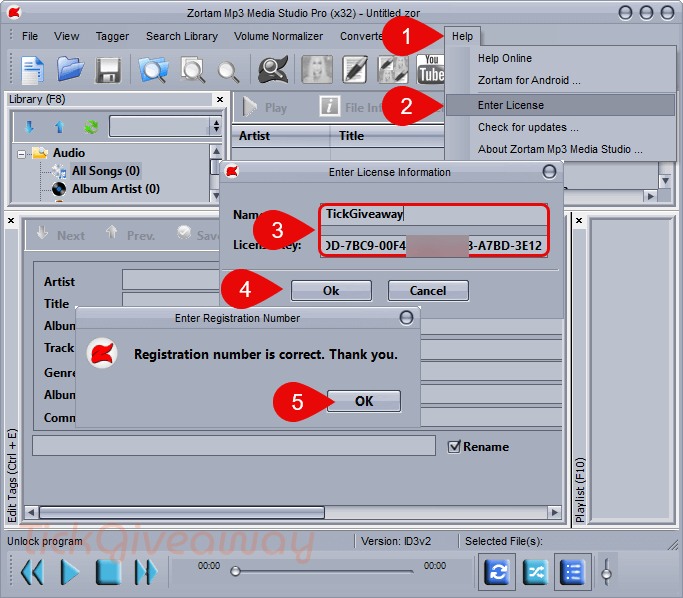This screenshot has height=598, width=683.
Task: Click the blue down arrow in Library panel
Action: 29,127
